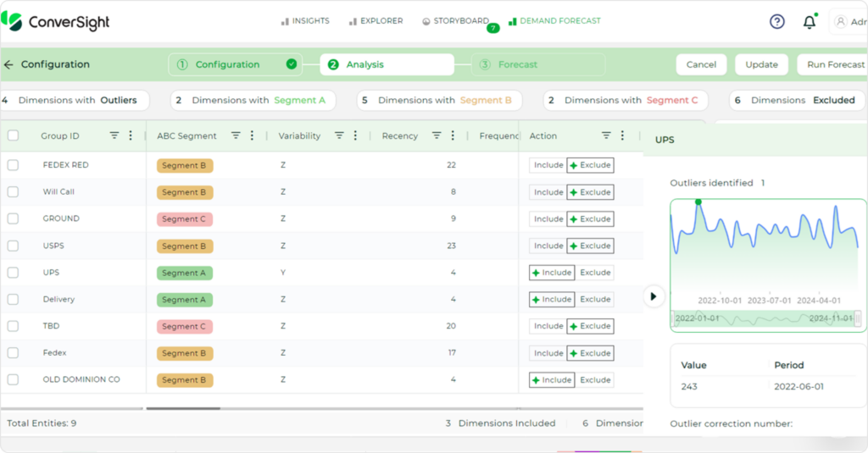The image size is (868, 453).
Task: Open the help question mark icon
Action: click(776, 21)
